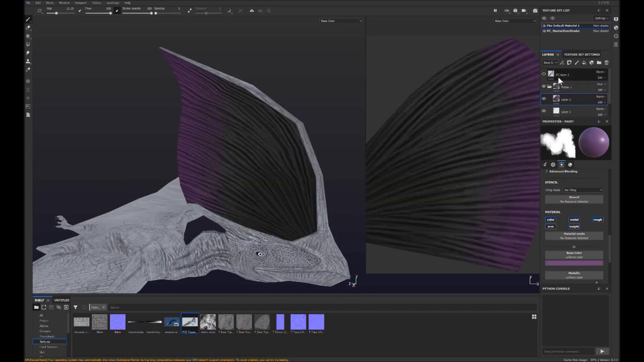
Task: Switch to Texture Set Settings tab
Action: coord(582,54)
